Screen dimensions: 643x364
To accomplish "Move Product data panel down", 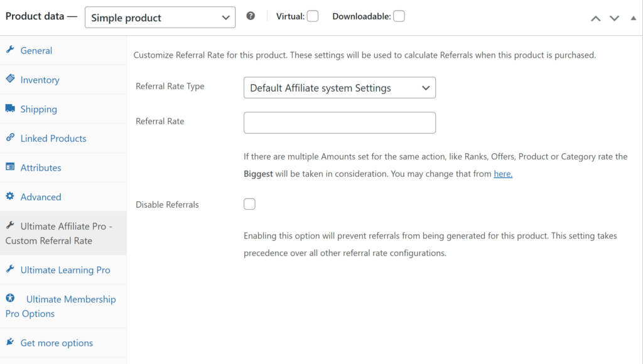I will [614, 18].
